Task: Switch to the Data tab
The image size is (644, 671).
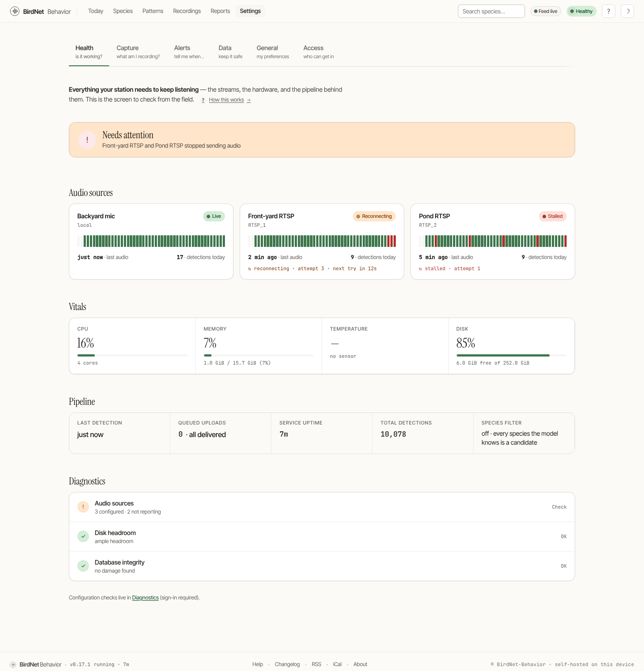Action: pos(230,52)
